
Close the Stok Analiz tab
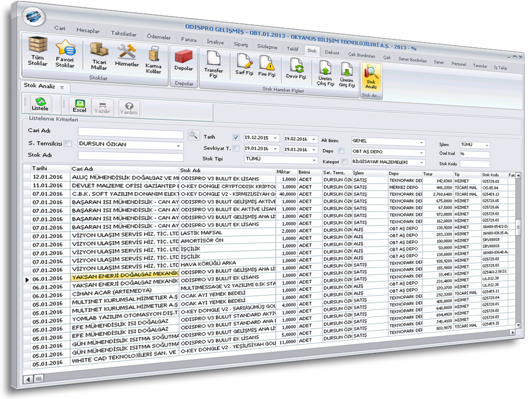[62, 87]
